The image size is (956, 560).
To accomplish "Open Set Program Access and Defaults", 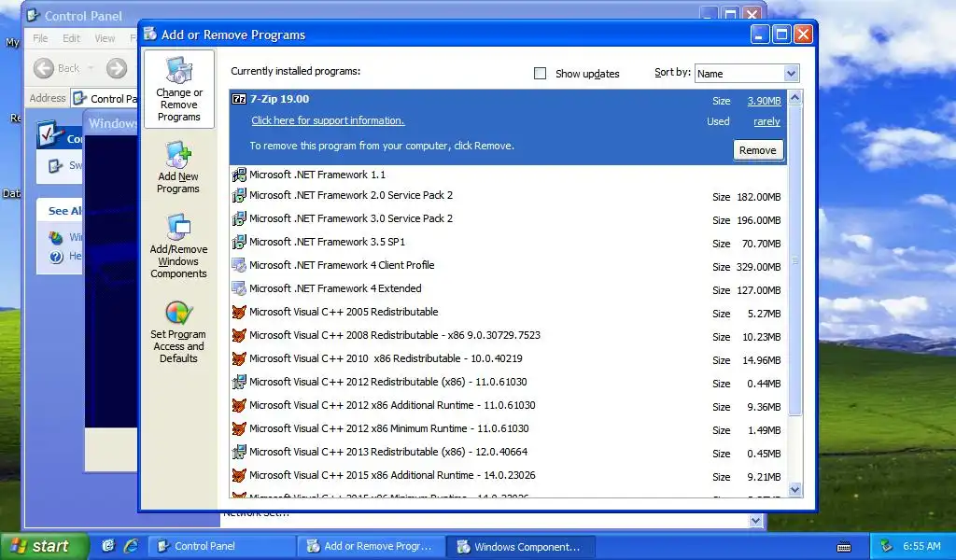I will click(x=178, y=332).
